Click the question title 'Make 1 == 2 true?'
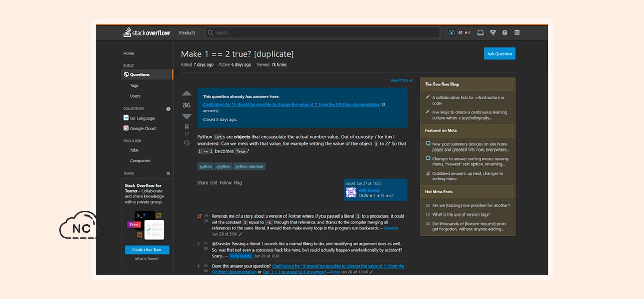 pos(237,54)
